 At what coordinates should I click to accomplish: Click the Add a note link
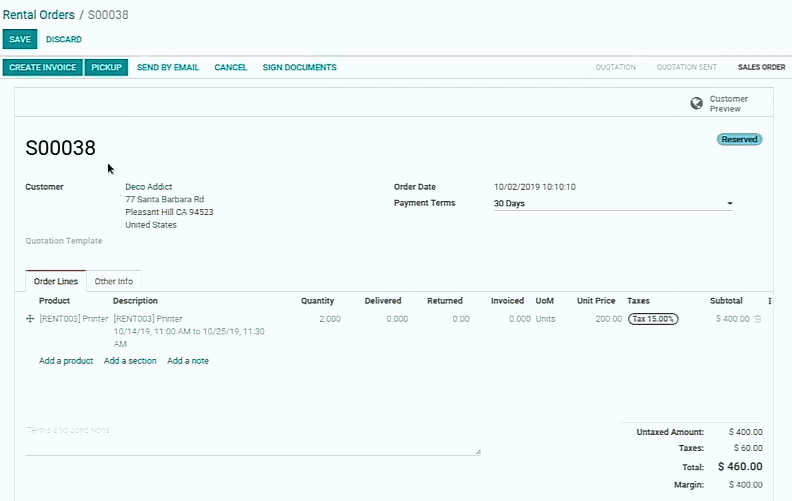click(188, 361)
